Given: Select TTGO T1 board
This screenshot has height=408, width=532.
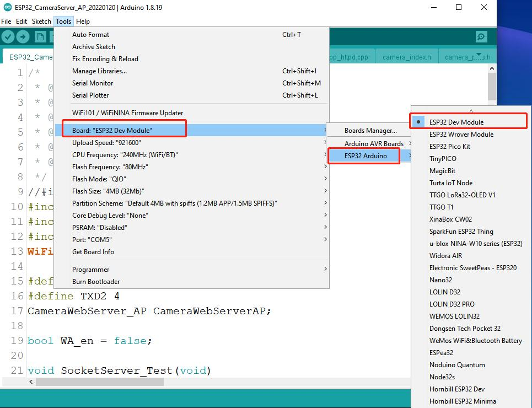Looking at the screenshot, I should 471,207.
